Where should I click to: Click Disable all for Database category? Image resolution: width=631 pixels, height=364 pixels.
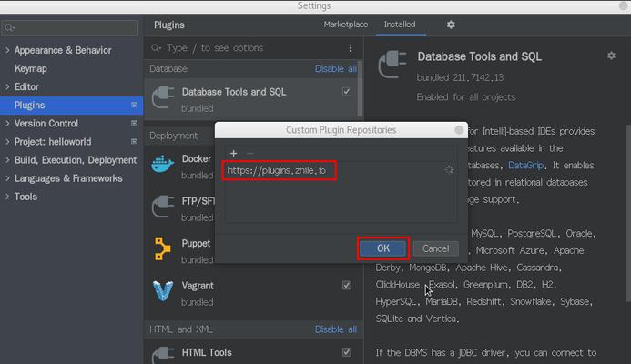(336, 69)
